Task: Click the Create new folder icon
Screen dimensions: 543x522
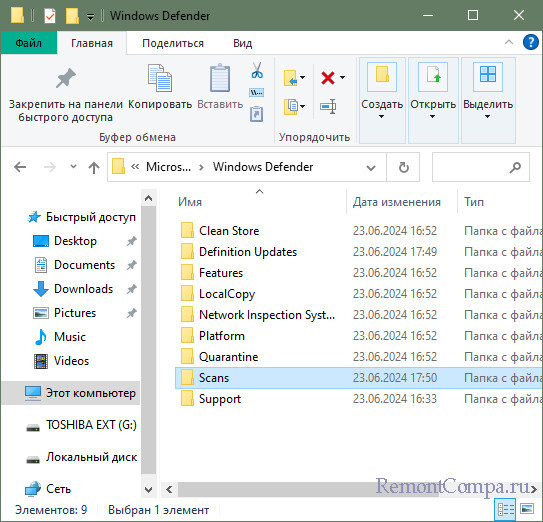Action: point(382,75)
